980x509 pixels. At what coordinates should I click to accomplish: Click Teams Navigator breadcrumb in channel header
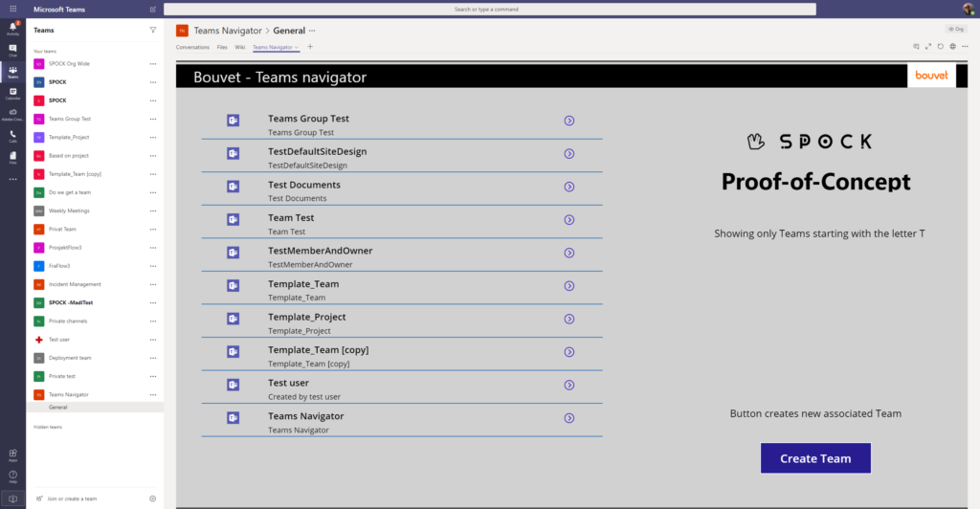[x=228, y=31]
